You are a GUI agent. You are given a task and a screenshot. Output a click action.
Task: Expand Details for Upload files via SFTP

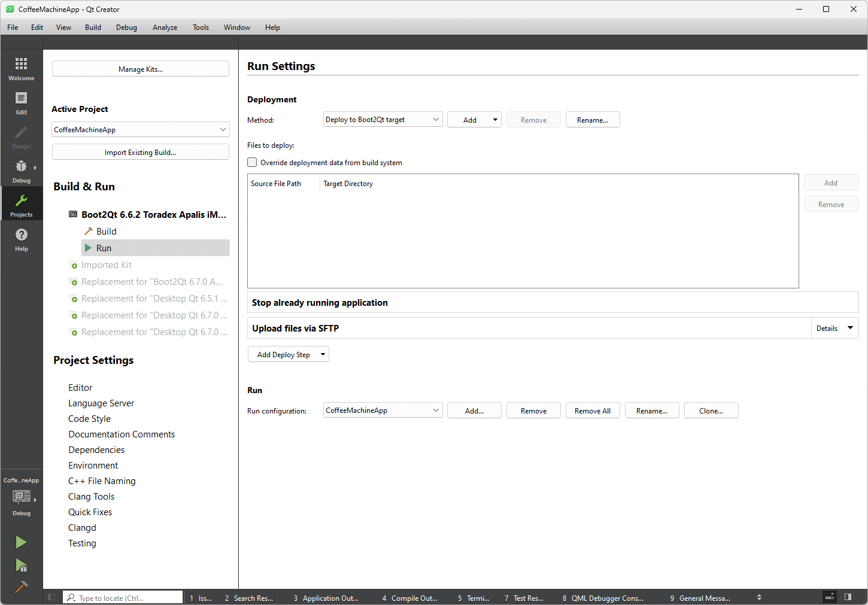[x=834, y=329]
